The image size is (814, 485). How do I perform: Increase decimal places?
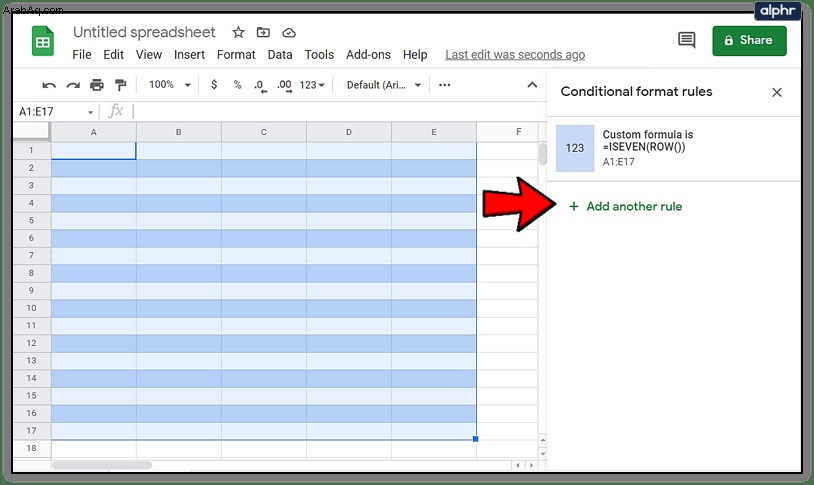(284, 86)
